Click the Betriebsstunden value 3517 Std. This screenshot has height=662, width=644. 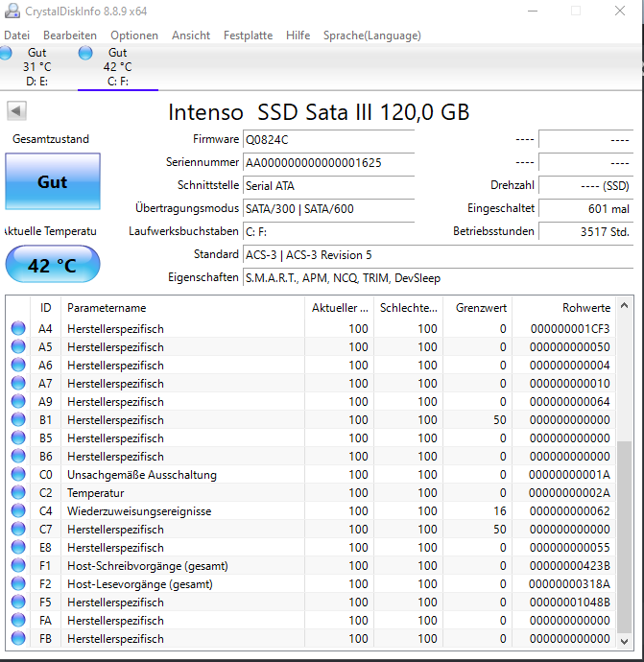[586, 232]
